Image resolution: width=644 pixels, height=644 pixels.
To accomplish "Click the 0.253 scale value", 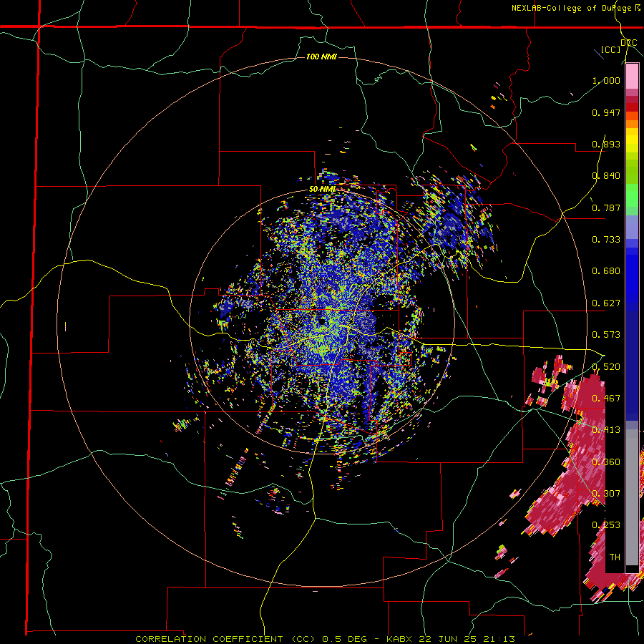I will [606, 525].
